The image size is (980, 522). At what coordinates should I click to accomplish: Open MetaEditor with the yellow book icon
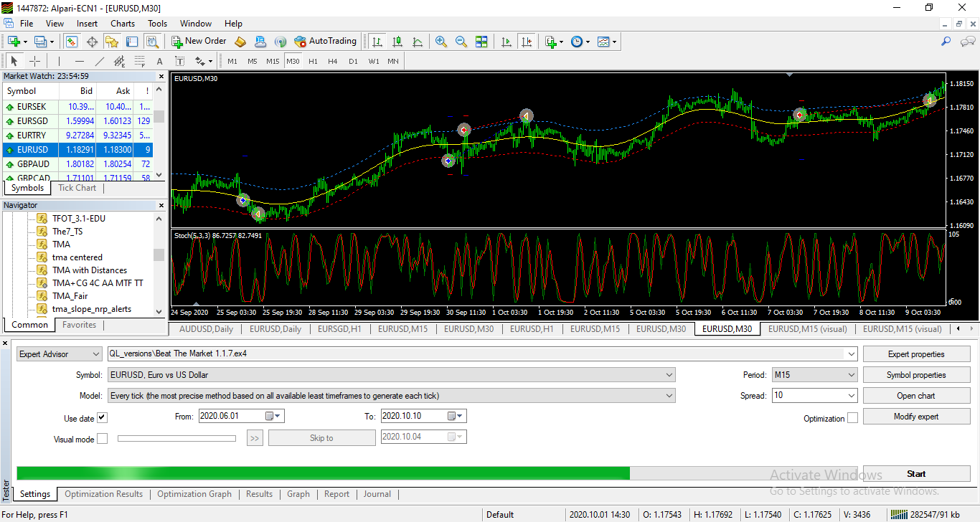coord(240,42)
